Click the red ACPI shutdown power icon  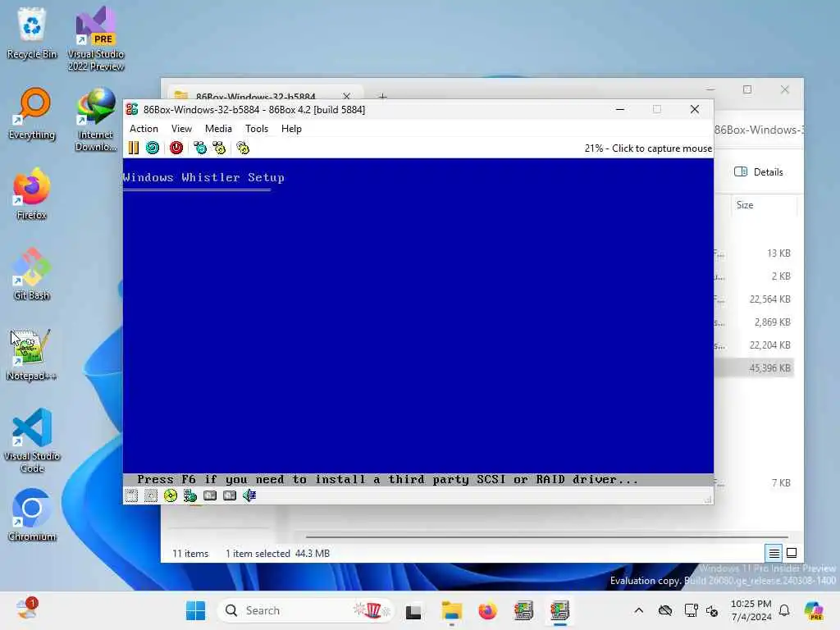coord(176,148)
